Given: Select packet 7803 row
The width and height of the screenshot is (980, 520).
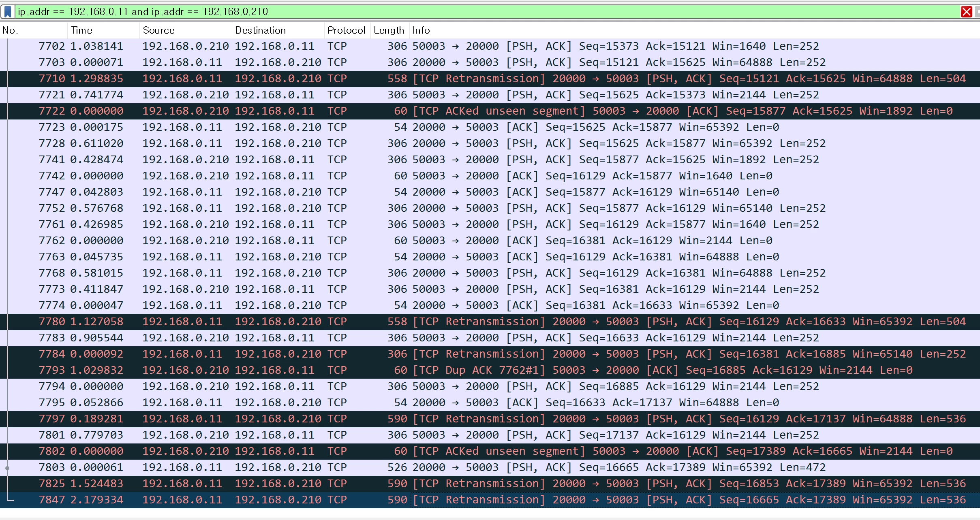Looking at the screenshot, I should pos(490,467).
